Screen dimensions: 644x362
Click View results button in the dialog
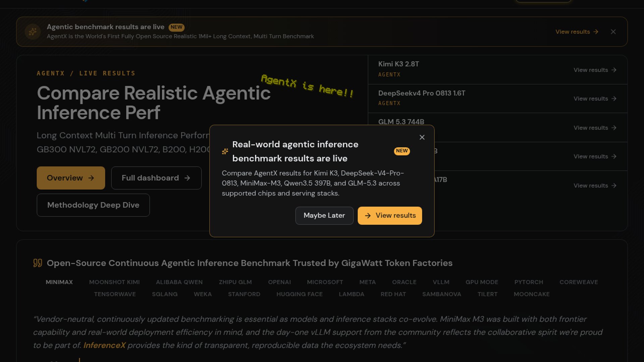[x=390, y=216]
